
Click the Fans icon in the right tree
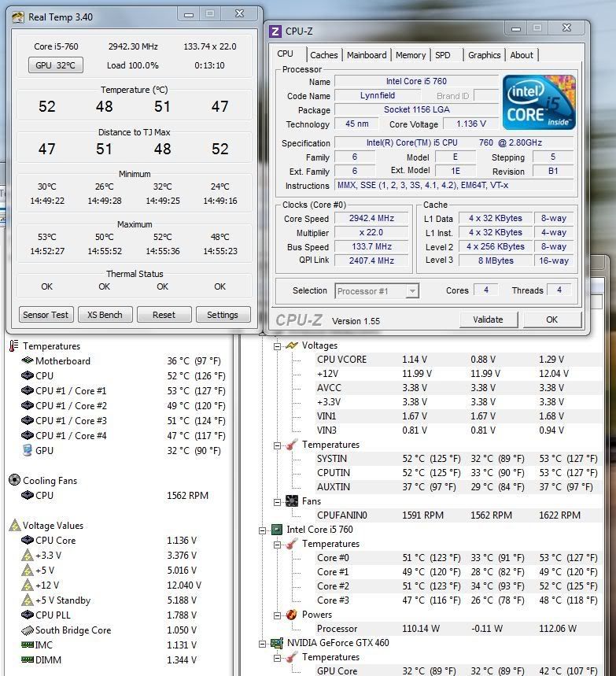click(x=292, y=501)
